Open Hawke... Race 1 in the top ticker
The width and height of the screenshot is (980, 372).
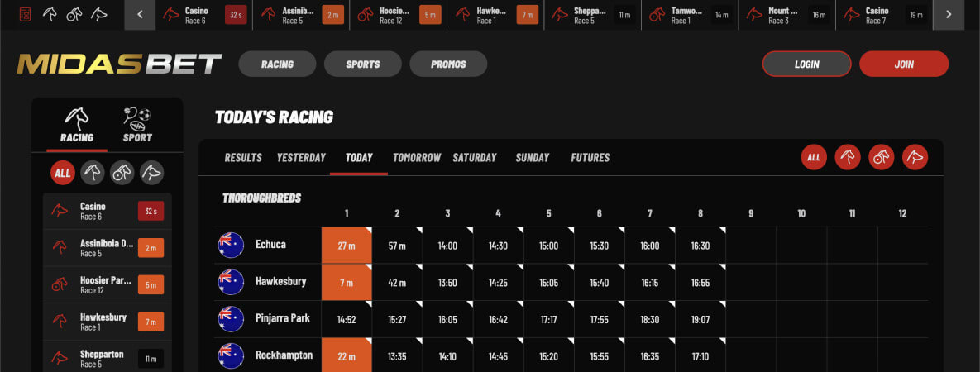495,15
